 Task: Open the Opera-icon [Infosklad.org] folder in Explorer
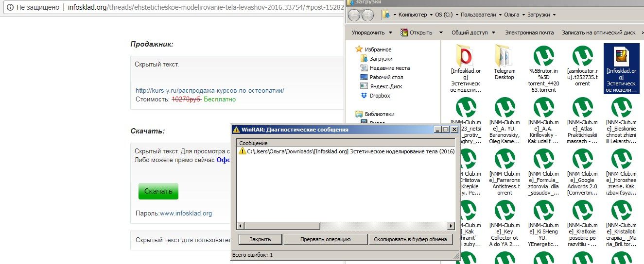coord(465,68)
